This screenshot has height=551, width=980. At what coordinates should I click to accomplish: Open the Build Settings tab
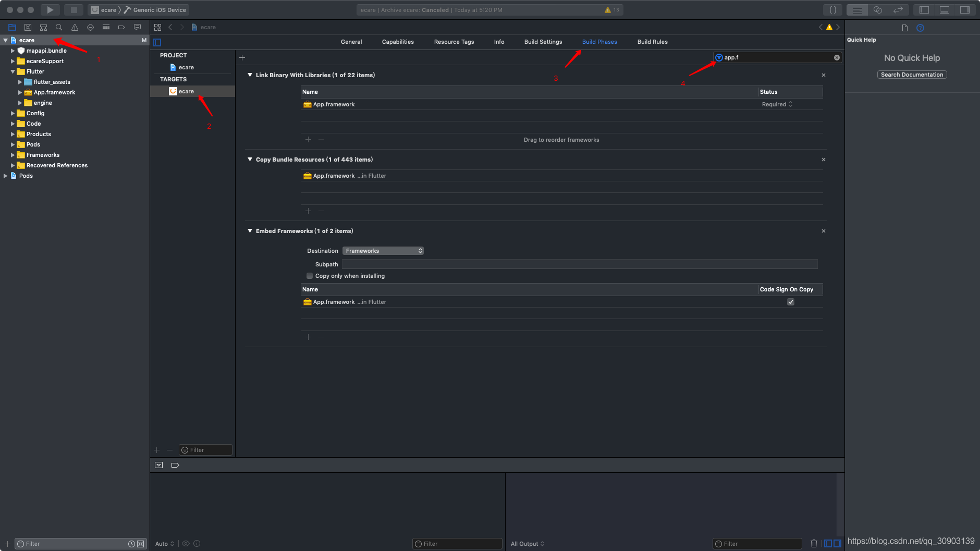point(543,42)
